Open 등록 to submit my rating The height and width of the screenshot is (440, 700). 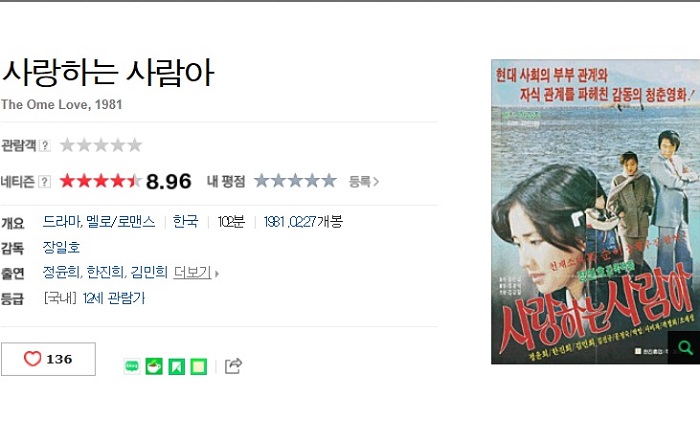coord(364,182)
